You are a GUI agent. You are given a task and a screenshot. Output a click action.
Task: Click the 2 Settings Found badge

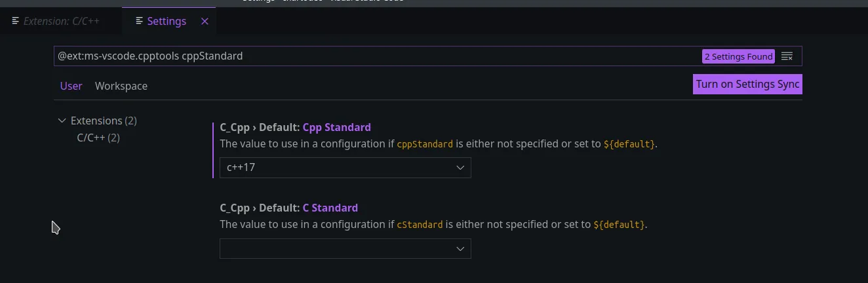738,56
